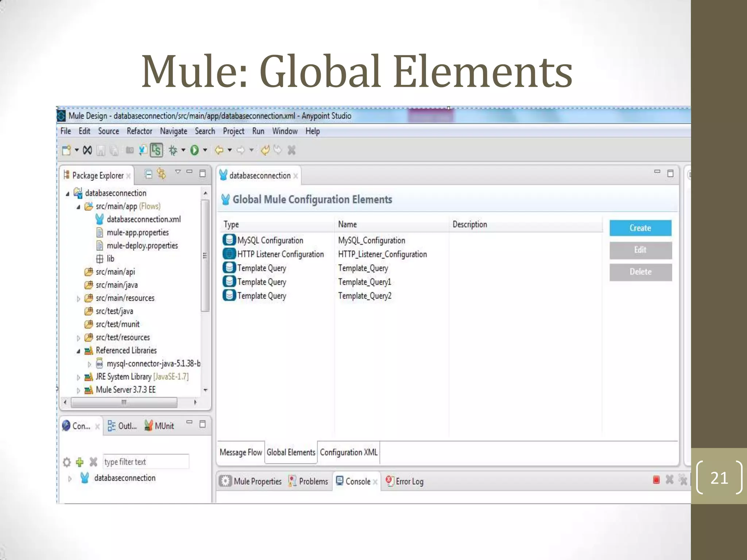Expand the Mule Server 3.7.3 EE node
Viewport: 747px width, 560px height.
78,390
